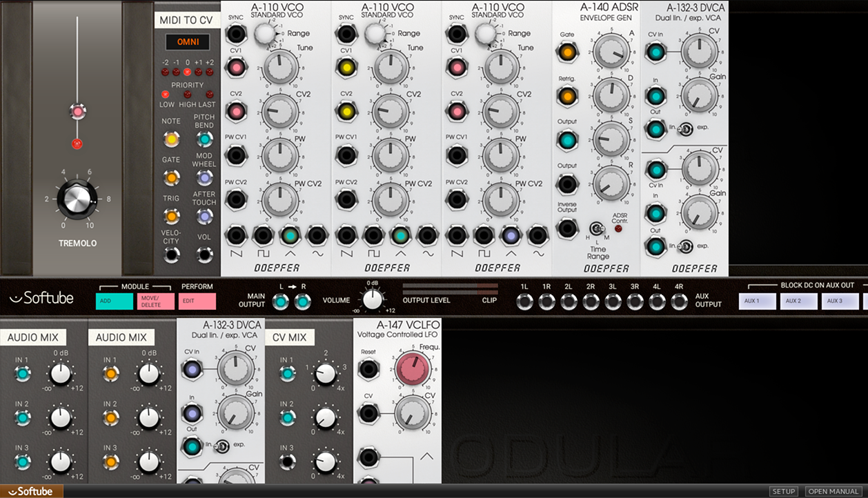Click the VELOCITY output jack on MIDI to CV

pos(171,255)
